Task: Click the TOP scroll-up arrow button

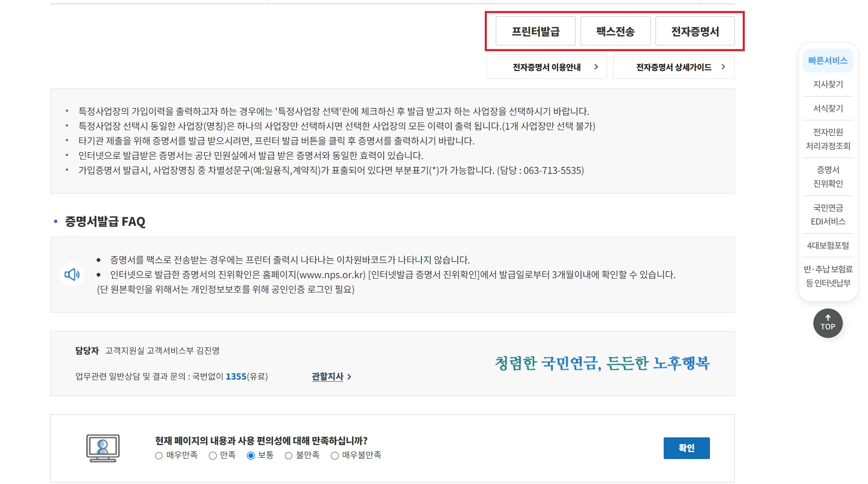Action: click(827, 323)
